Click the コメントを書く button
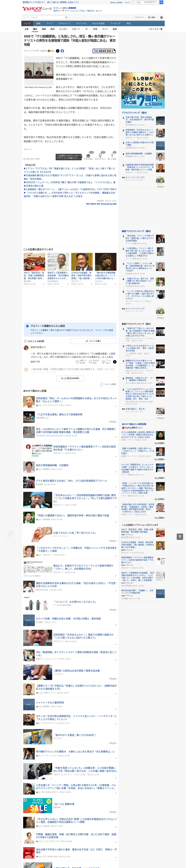186x868 pixels. (x=93, y=341)
